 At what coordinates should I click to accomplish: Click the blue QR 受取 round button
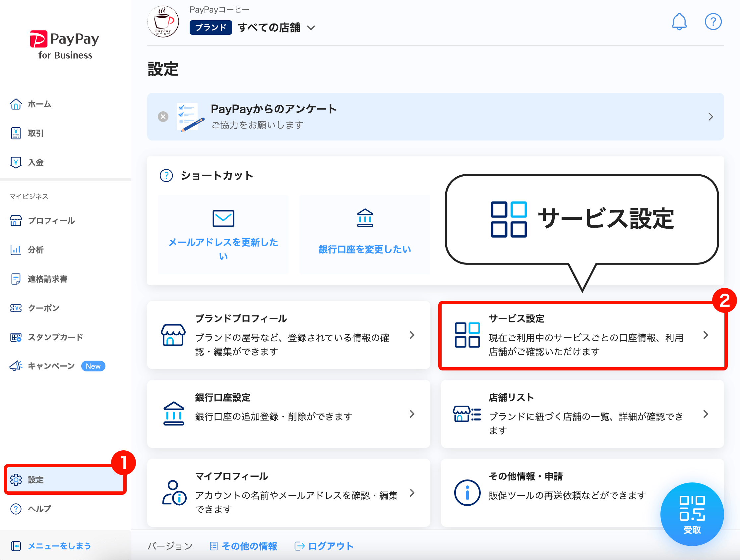pyautogui.click(x=692, y=514)
